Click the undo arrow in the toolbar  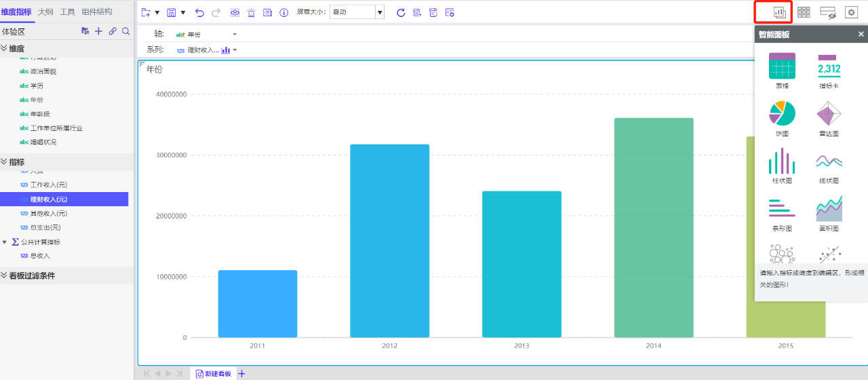(x=199, y=12)
